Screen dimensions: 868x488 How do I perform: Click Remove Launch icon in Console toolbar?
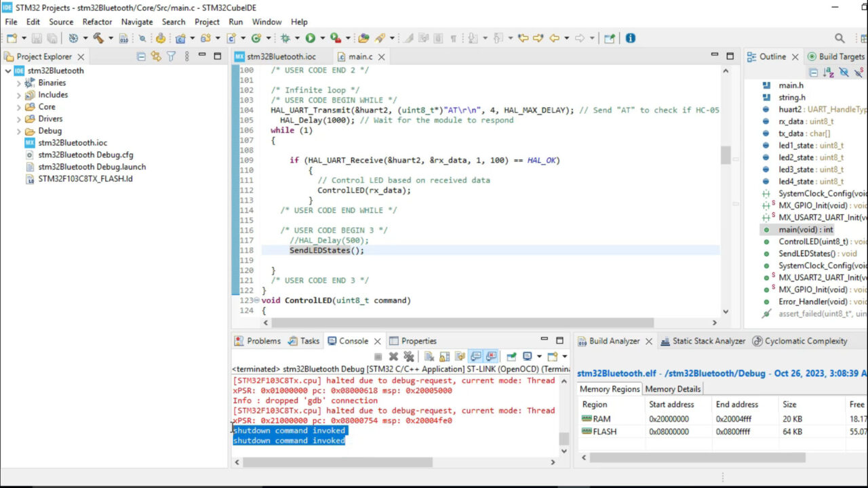393,357
